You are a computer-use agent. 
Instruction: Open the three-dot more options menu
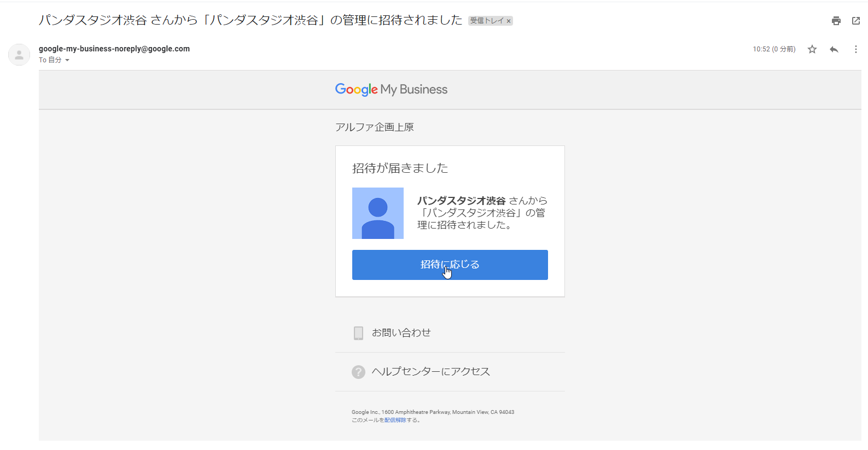[x=856, y=49]
